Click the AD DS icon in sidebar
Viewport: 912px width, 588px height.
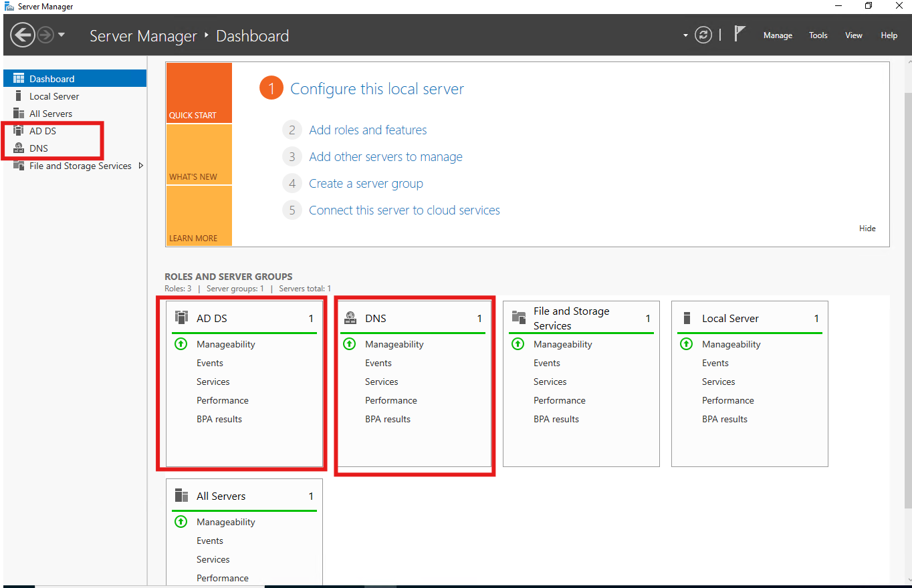[x=19, y=131]
